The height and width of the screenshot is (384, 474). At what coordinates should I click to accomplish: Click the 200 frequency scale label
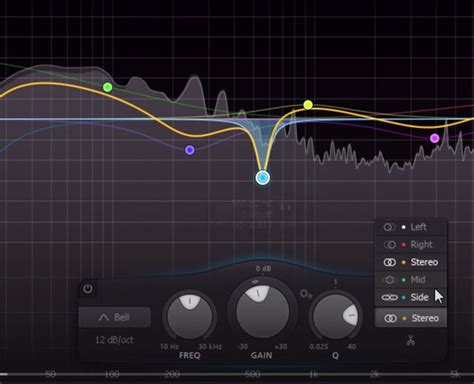[172, 374]
